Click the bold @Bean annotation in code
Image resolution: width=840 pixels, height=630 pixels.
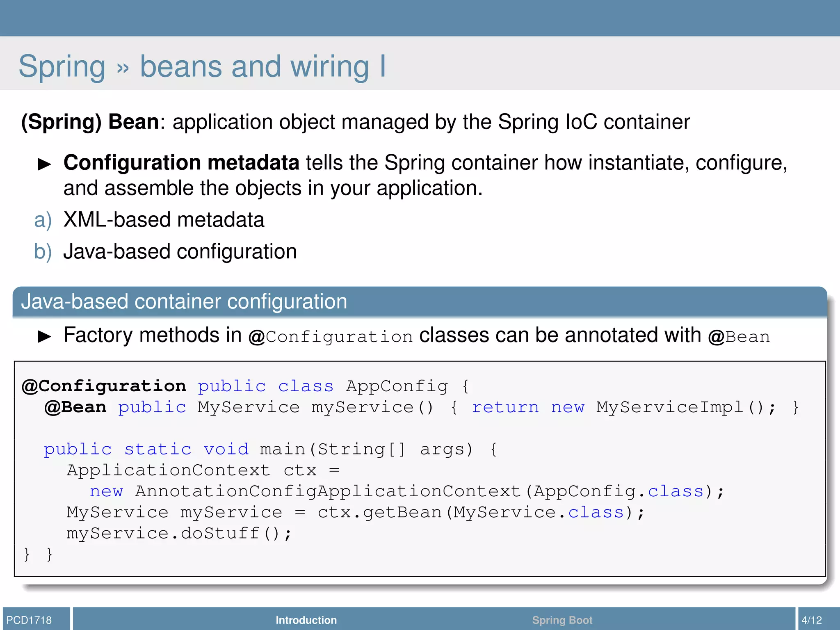click(75, 407)
